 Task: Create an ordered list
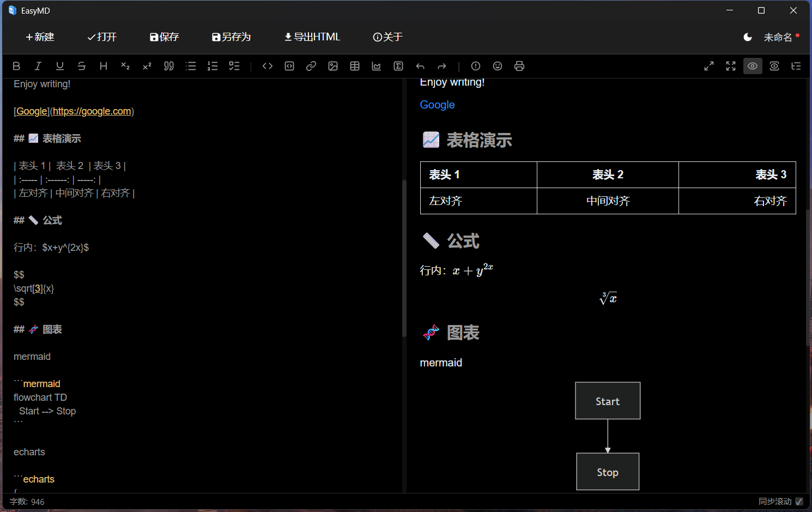click(x=213, y=66)
